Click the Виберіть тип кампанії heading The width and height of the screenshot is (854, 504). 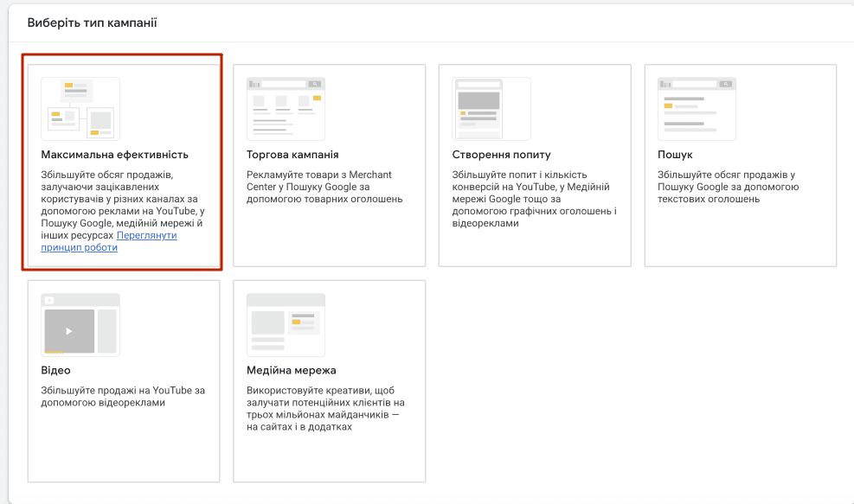point(92,22)
